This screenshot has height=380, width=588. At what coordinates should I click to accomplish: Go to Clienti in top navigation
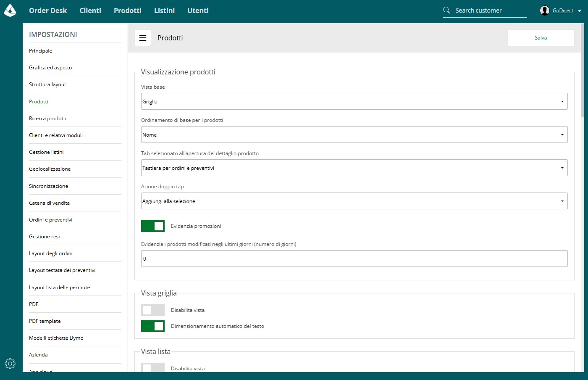pos(90,11)
